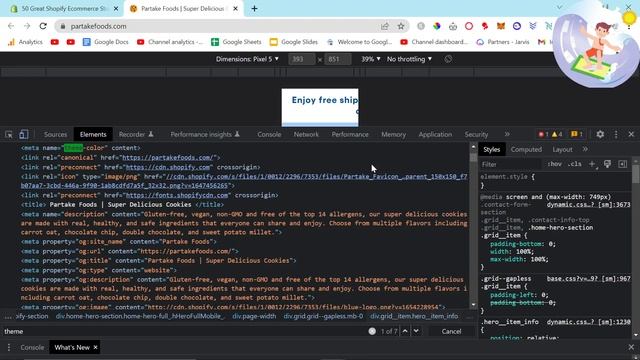Open the Analytics bookmark
640x360 pixels.
pyautogui.click(x=25, y=42)
